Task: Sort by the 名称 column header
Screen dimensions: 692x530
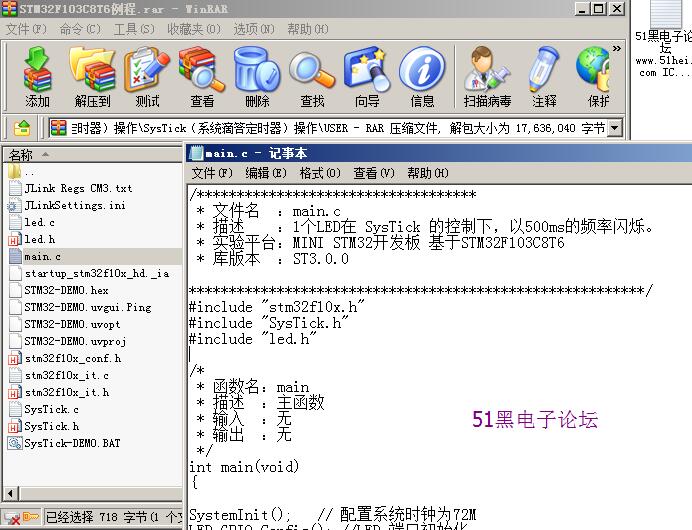Action: click(93, 155)
